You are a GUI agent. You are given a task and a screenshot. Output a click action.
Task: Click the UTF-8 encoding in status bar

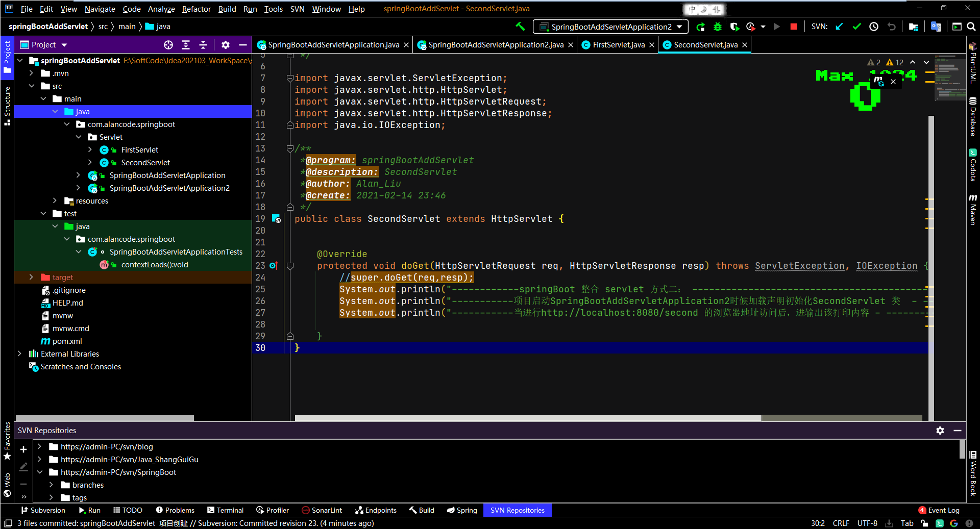tap(867, 523)
